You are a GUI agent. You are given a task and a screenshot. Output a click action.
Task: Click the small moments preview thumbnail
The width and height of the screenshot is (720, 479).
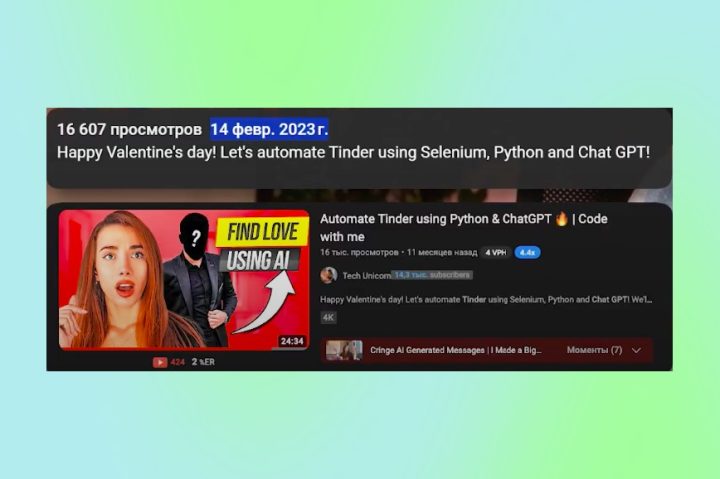point(344,350)
